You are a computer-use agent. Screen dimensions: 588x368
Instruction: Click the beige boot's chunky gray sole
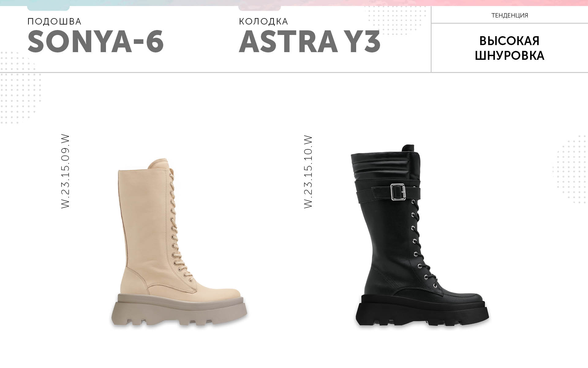(x=179, y=310)
